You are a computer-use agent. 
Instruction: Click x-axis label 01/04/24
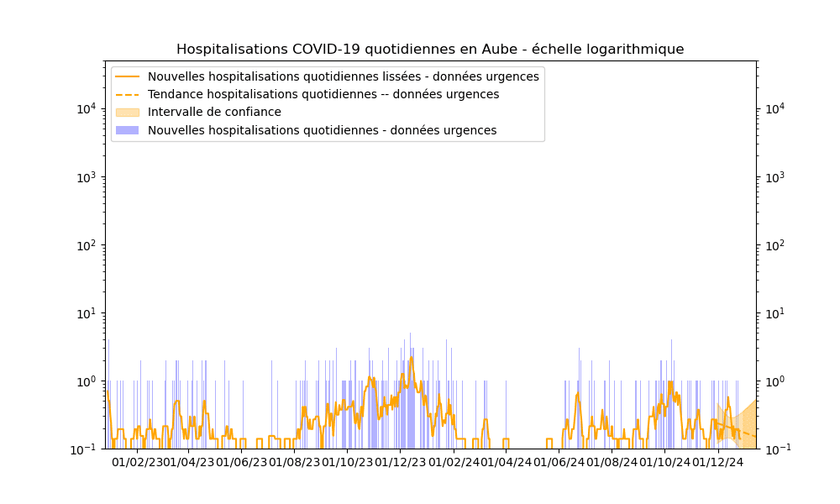506,462
